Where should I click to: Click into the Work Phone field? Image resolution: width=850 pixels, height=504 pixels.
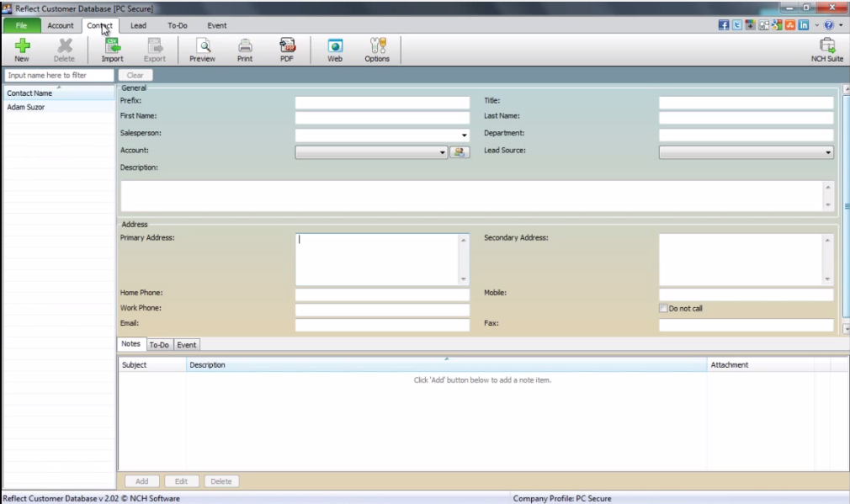[x=382, y=310]
